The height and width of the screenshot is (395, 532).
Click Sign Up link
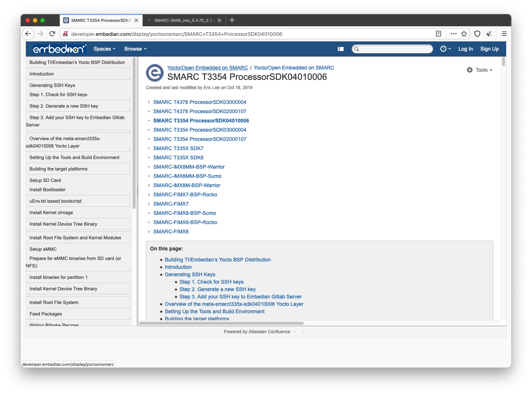[x=489, y=49]
